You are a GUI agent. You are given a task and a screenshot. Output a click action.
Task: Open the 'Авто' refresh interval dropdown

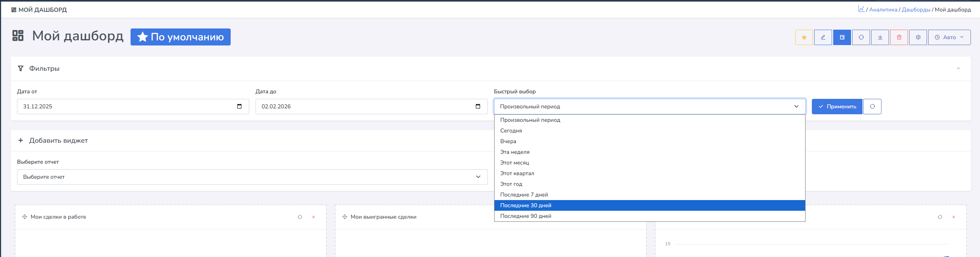pos(949,37)
